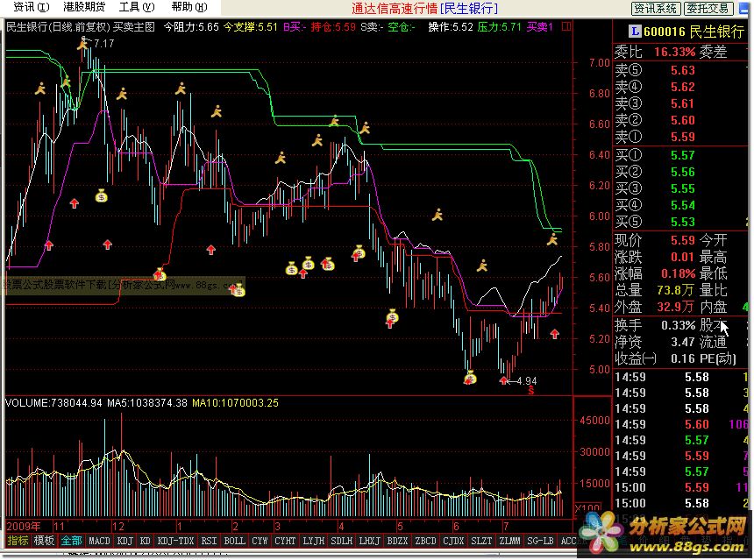Select the BDZX indicator tab

coord(398,542)
